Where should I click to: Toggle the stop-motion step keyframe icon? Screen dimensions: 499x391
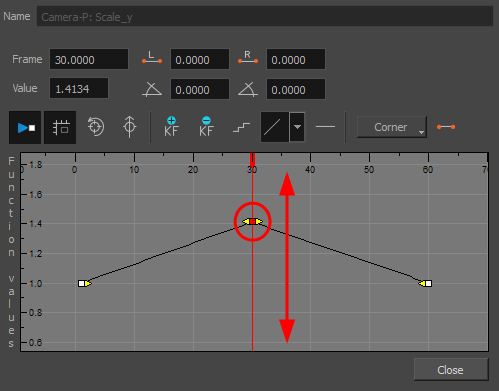click(x=241, y=127)
